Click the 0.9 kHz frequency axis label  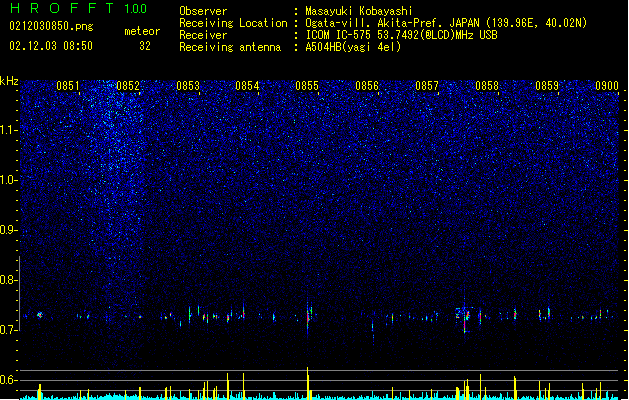(x=9, y=230)
